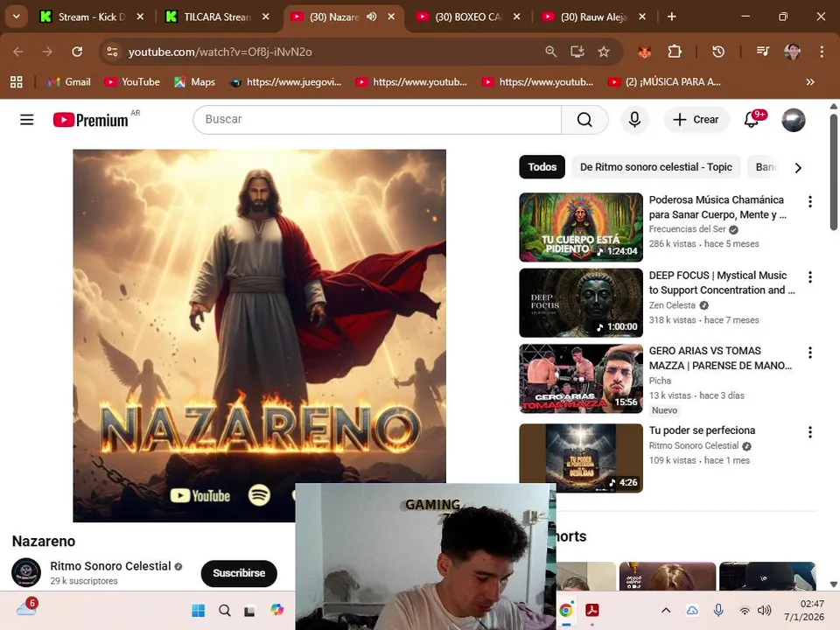Open notifications bell
This screenshot has width=840, height=630.
[x=752, y=120]
